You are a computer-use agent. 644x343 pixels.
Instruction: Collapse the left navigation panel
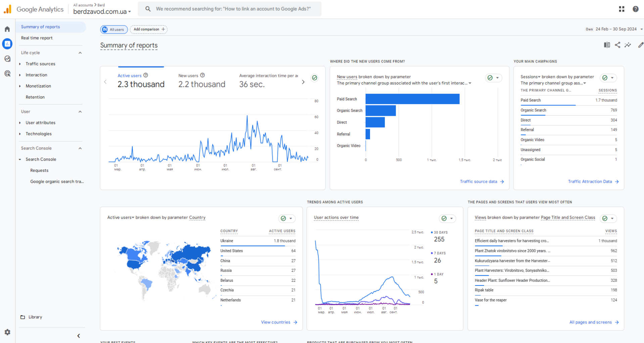79,336
